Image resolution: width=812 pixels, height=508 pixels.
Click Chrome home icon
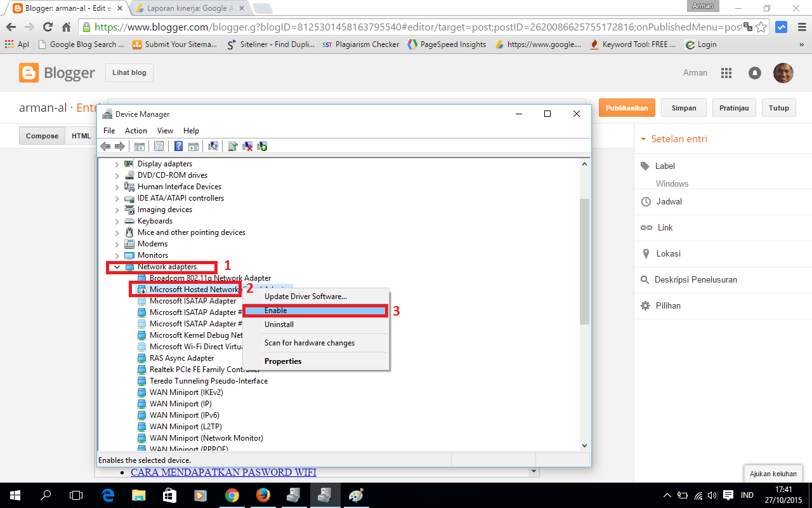coord(66,27)
